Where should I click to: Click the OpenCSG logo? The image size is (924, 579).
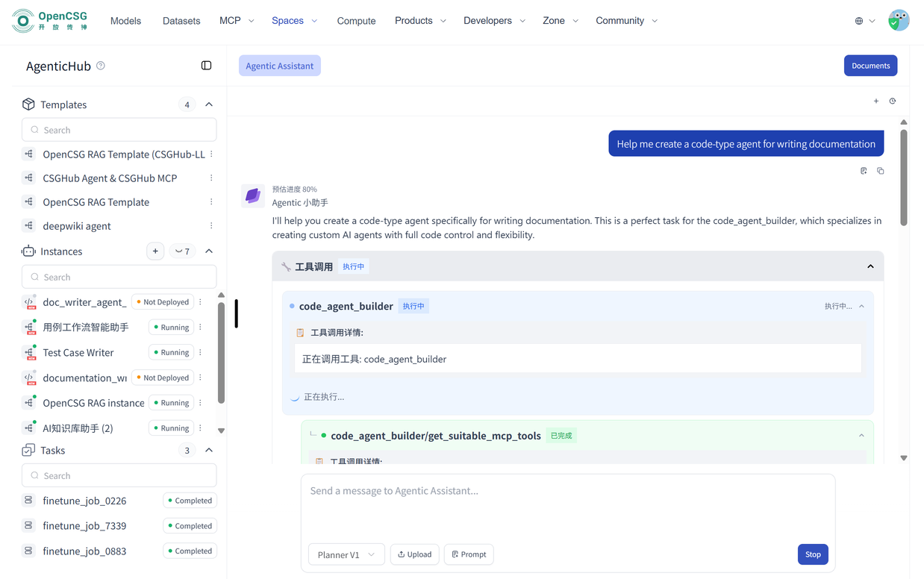(x=50, y=21)
